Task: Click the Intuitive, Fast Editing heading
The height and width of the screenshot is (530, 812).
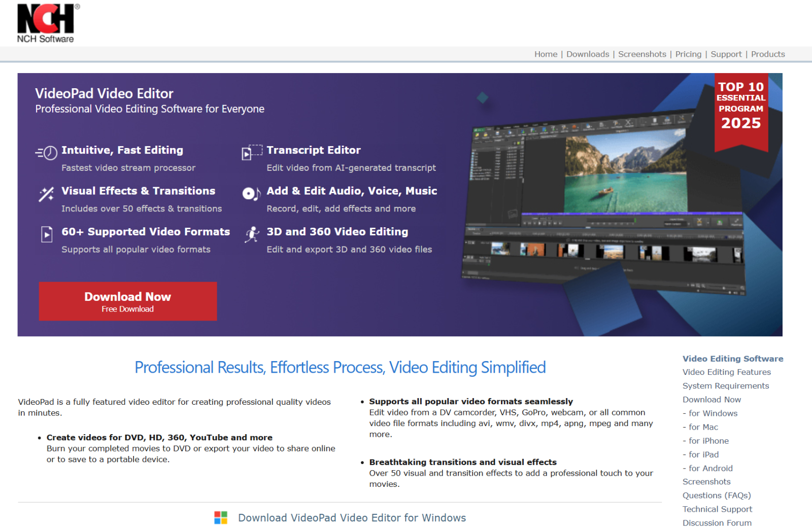Action: 122,150
